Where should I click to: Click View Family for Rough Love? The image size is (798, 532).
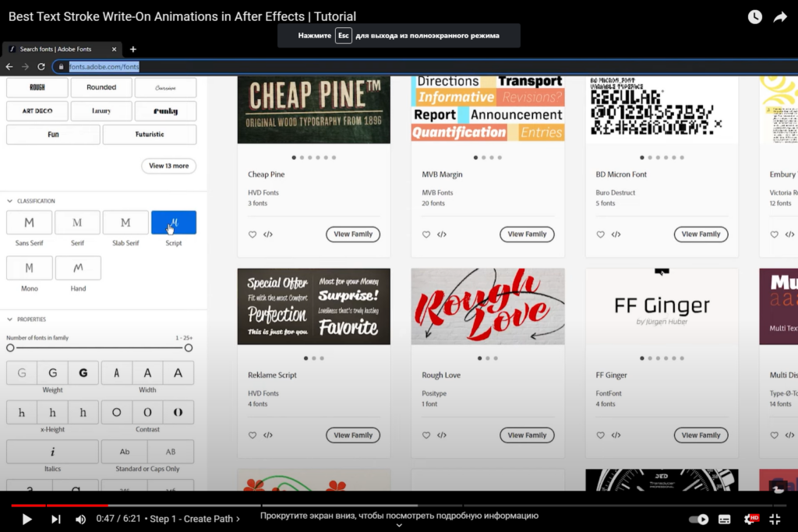(527, 435)
